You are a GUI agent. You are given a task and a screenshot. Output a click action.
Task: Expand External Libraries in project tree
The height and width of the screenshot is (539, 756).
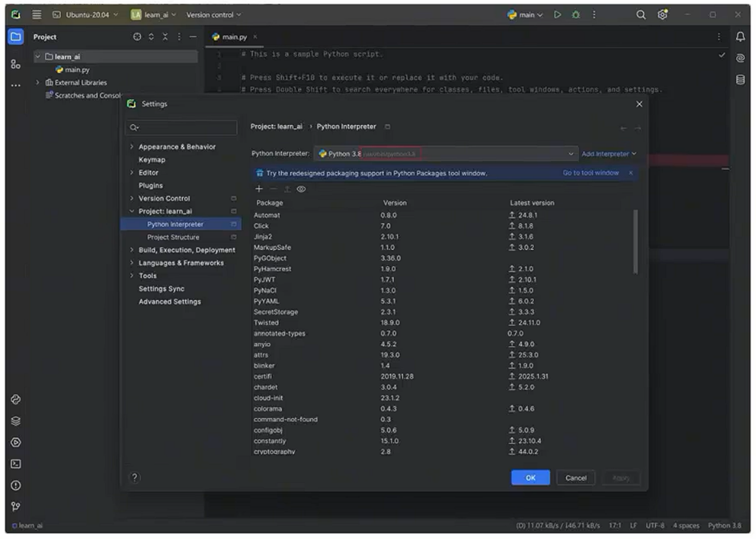38,82
